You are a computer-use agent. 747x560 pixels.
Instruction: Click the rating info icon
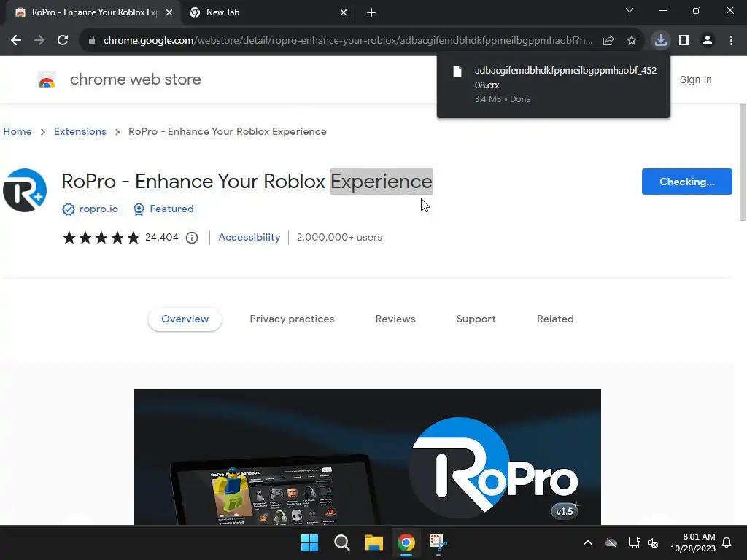[x=192, y=238]
